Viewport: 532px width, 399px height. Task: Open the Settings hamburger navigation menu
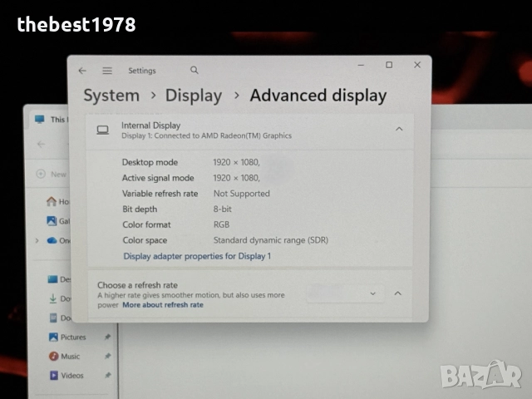pyautogui.click(x=107, y=71)
